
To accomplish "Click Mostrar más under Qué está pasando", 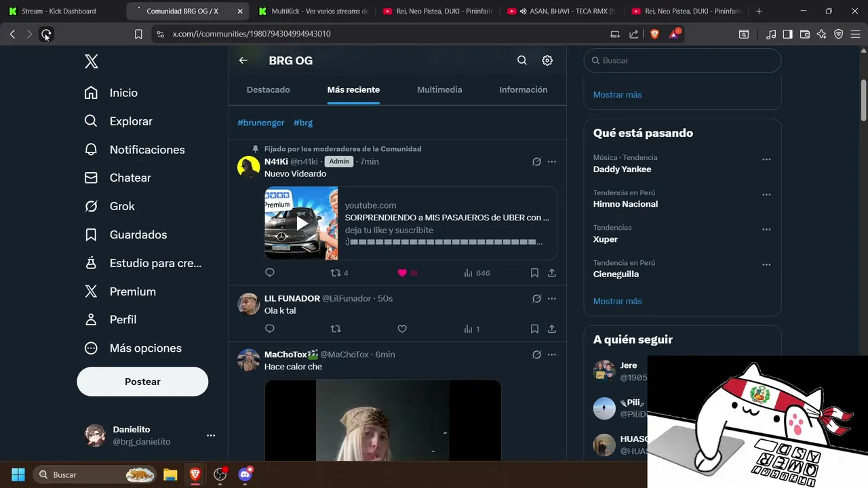I will tap(617, 301).
